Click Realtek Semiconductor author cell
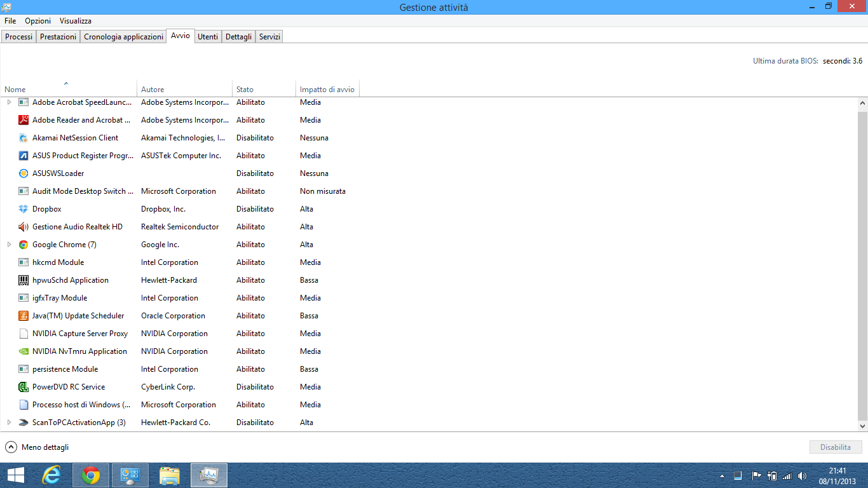The image size is (868, 488). coord(180,227)
